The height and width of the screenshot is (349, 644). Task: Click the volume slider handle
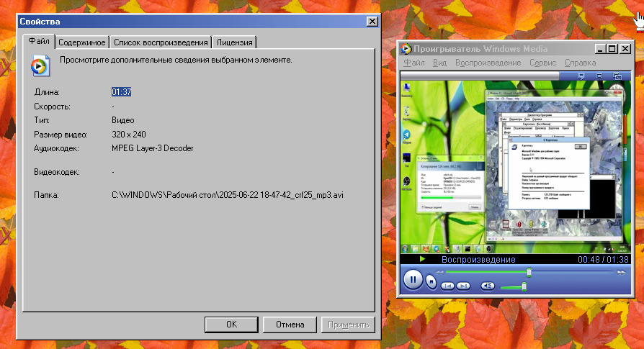point(524,286)
